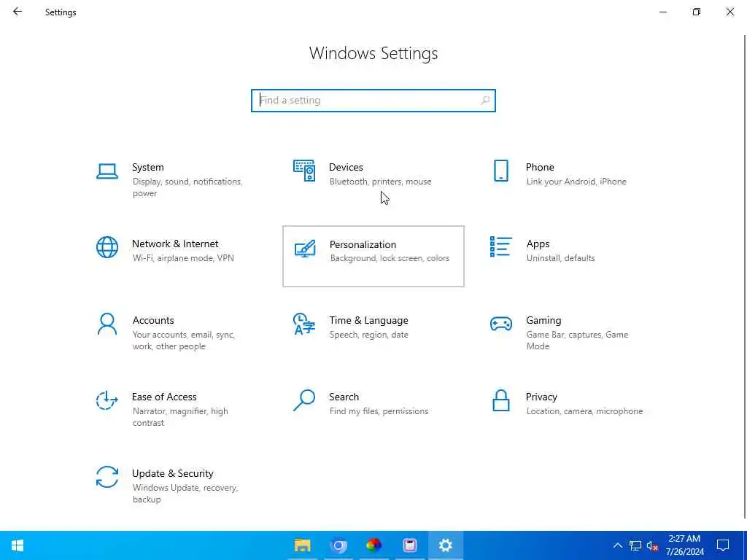
Task: Select the Personalization paintbrush icon
Action: (305, 249)
